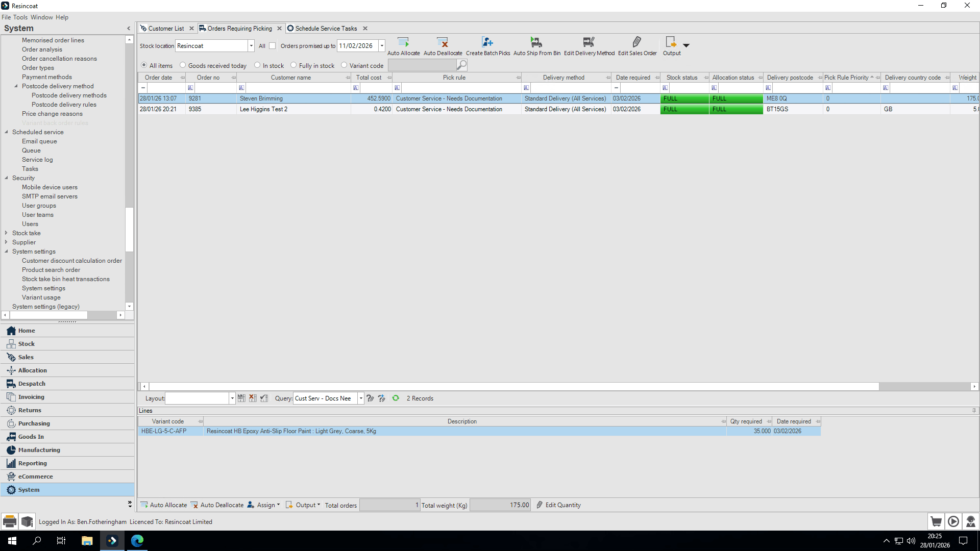Open File Explorer from the taskbar

87,541
